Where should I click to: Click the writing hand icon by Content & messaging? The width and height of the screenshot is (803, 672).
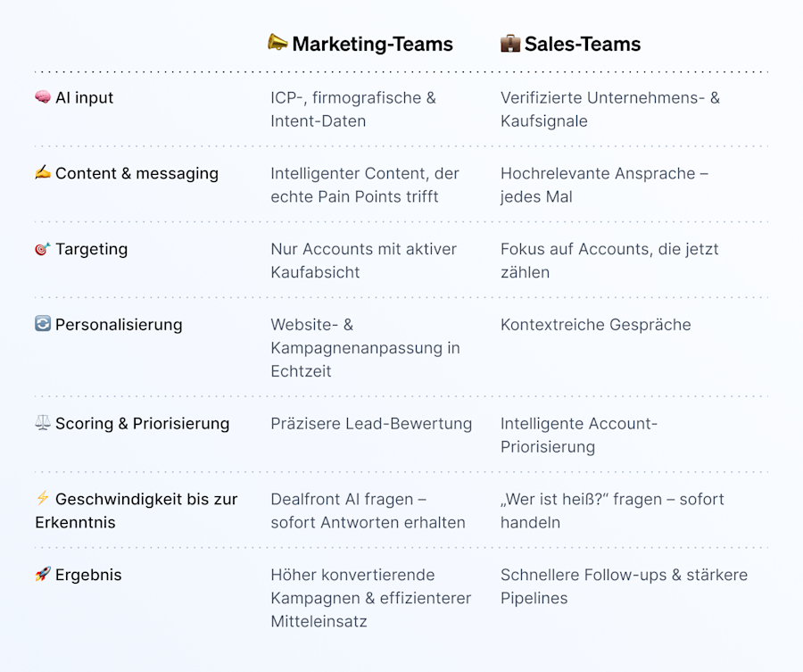(x=43, y=173)
